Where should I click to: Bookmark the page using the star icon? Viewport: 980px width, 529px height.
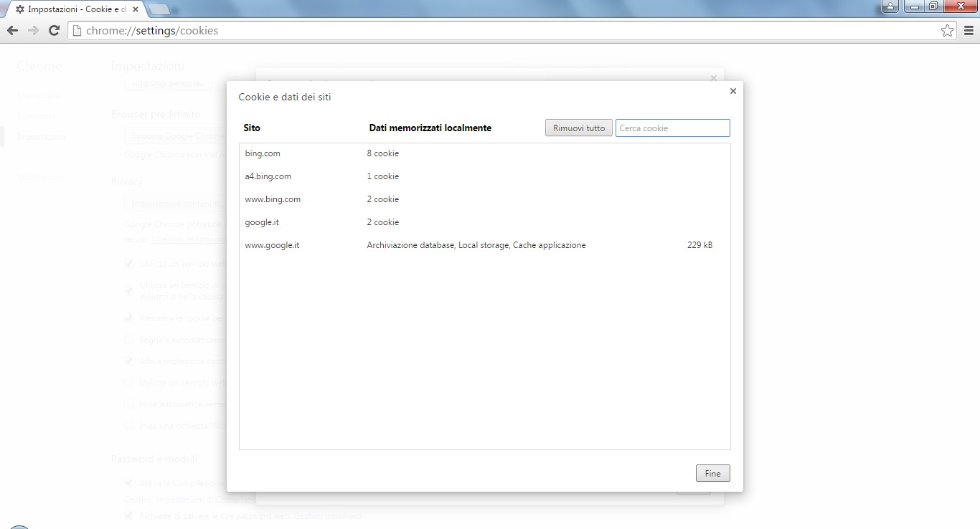tap(947, 30)
